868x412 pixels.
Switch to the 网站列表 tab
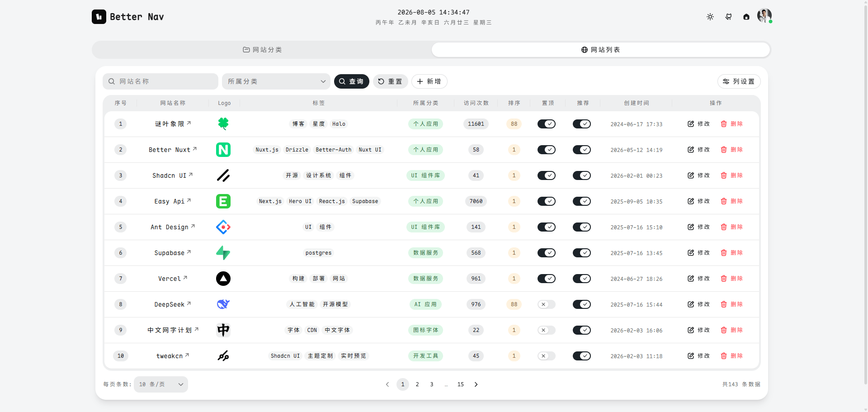pyautogui.click(x=600, y=50)
